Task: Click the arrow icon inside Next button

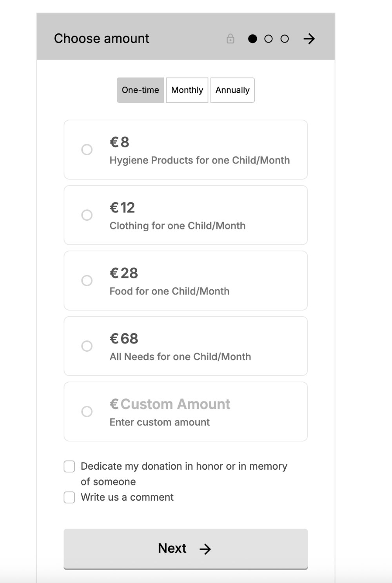Action: click(205, 549)
